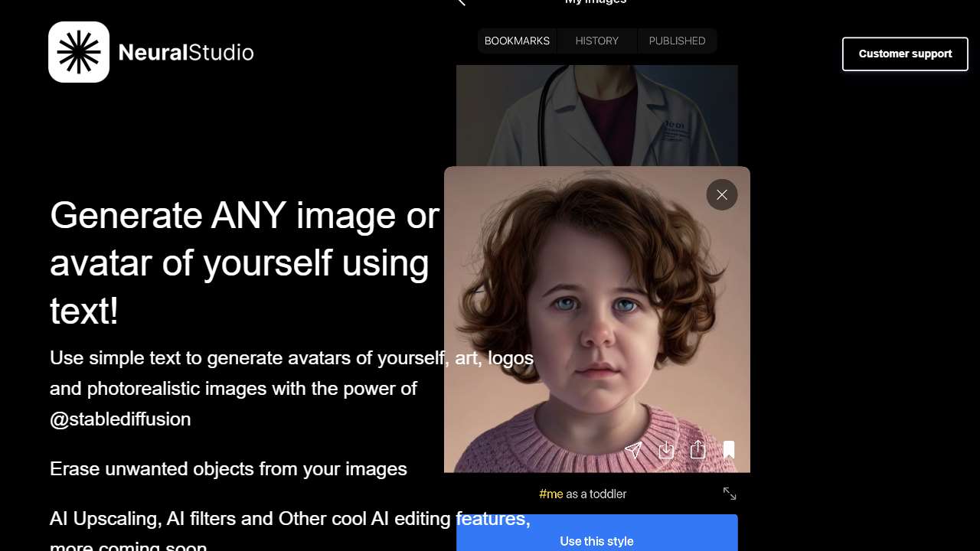Toggle the bookmark off for this image
This screenshot has width=980, height=551.
click(x=728, y=450)
